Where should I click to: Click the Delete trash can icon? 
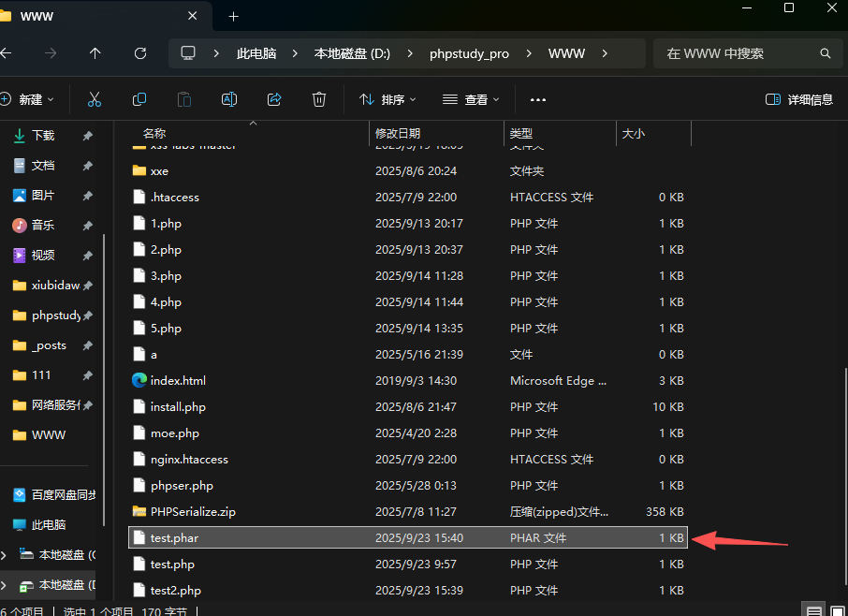319,99
